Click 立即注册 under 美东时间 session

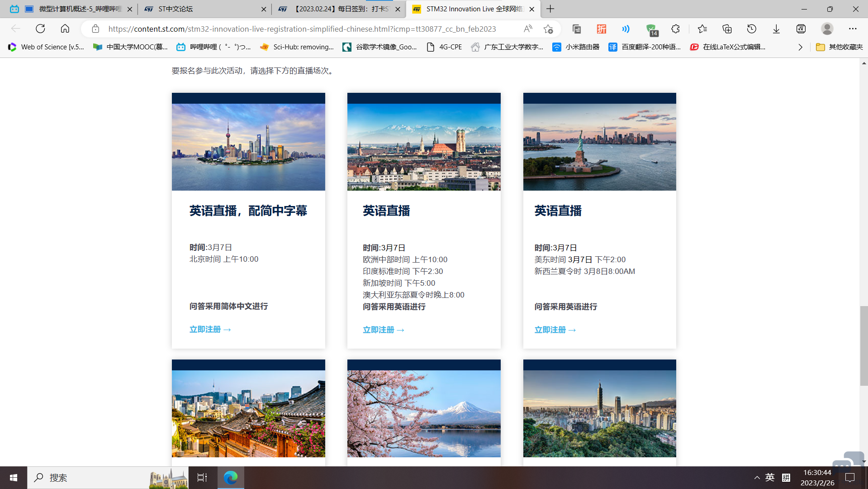pos(555,330)
